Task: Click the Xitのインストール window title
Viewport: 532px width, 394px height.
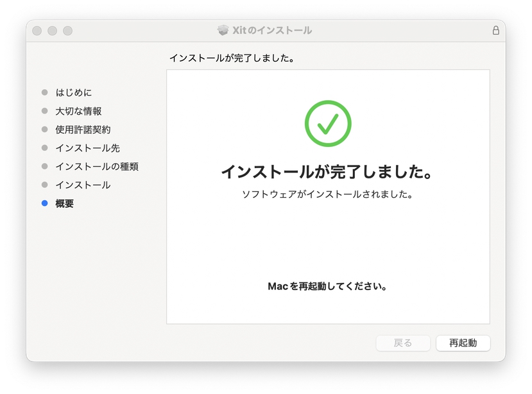Action: pos(271,31)
